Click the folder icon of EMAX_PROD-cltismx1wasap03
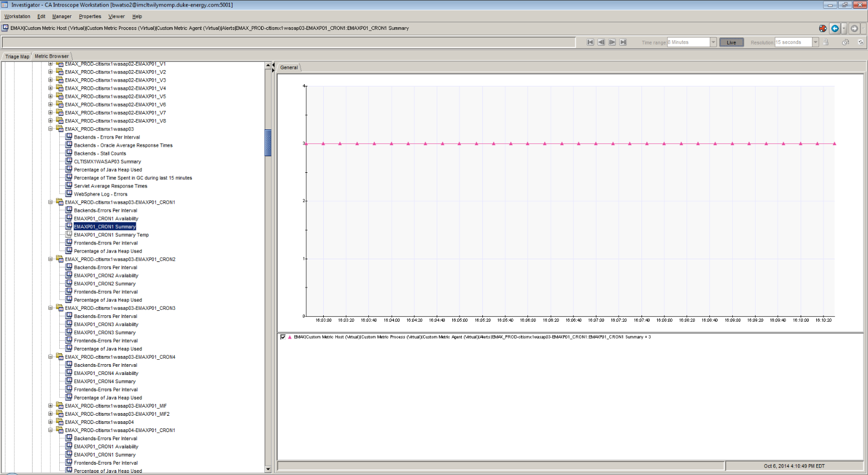 click(x=60, y=129)
